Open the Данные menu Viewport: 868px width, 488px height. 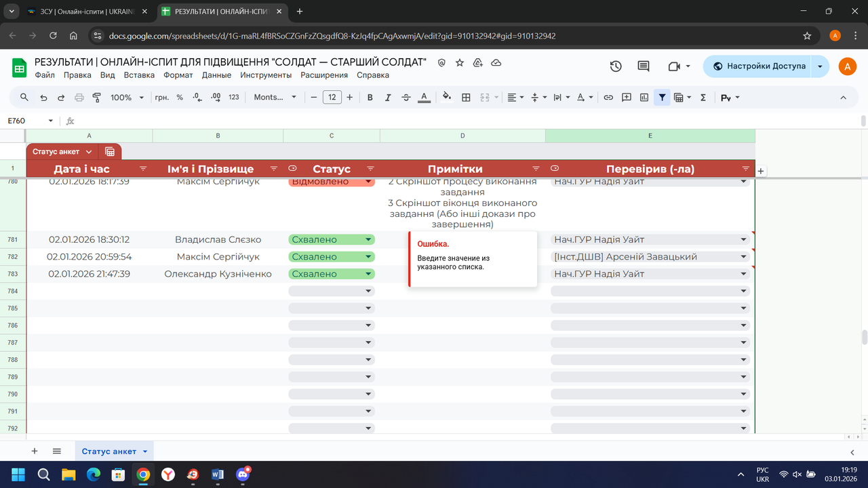pyautogui.click(x=216, y=75)
